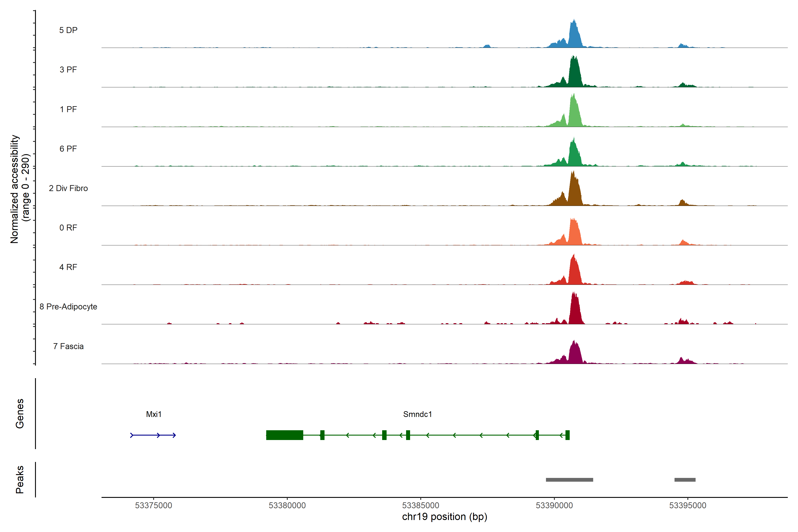The width and height of the screenshot is (798, 532).
Task: Click the large Smndc1 exon block
Action: (x=284, y=435)
